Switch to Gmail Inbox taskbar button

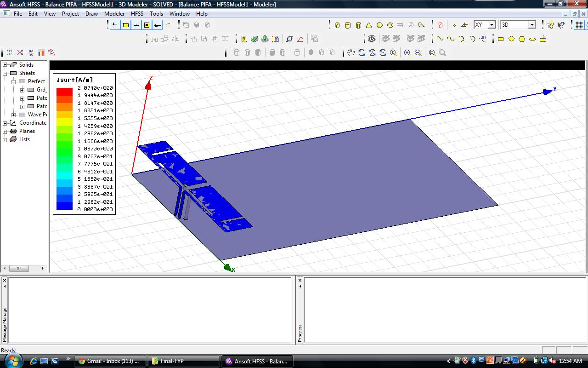tap(110, 361)
